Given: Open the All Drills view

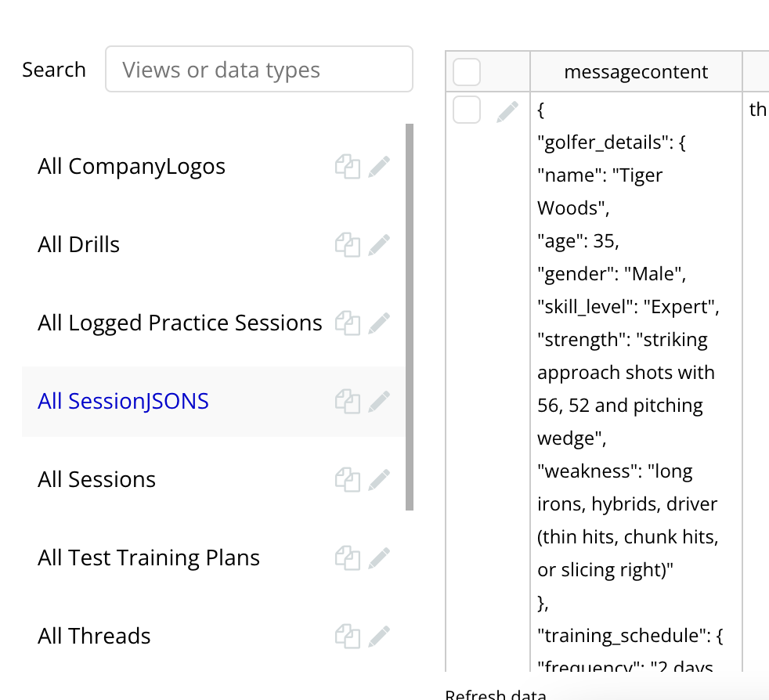Looking at the screenshot, I should [78, 244].
